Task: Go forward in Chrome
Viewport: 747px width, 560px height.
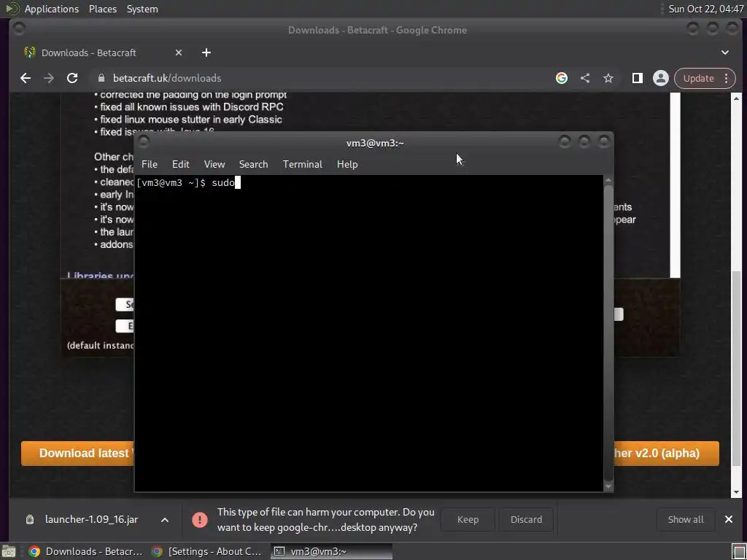Action: (49, 78)
